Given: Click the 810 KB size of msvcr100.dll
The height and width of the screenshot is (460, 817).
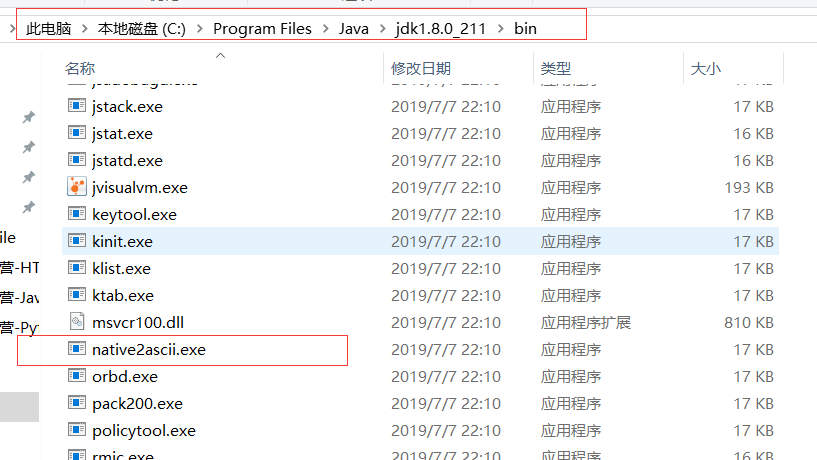Looking at the screenshot, I should click(749, 322).
